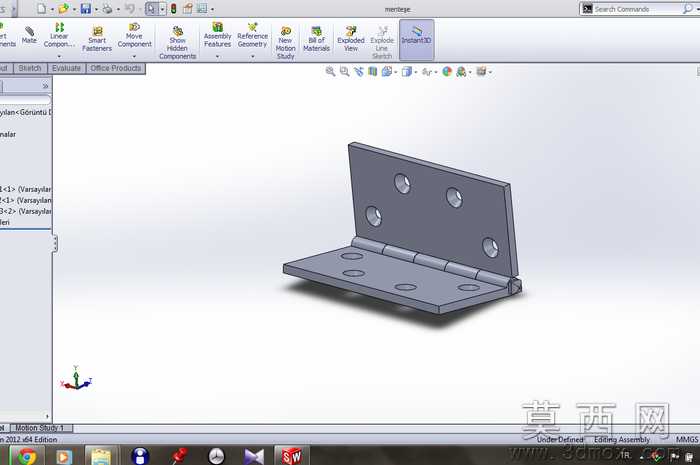The width and height of the screenshot is (700, 465).
Task: Click the Print icon
Action: pyautogui.click(x=107, y=8)
